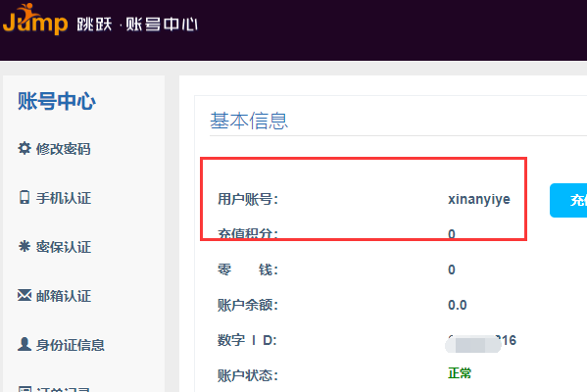Click the 基本信息 section heading
This screenshot has height=392, width=587.
(x=249, y=121)
